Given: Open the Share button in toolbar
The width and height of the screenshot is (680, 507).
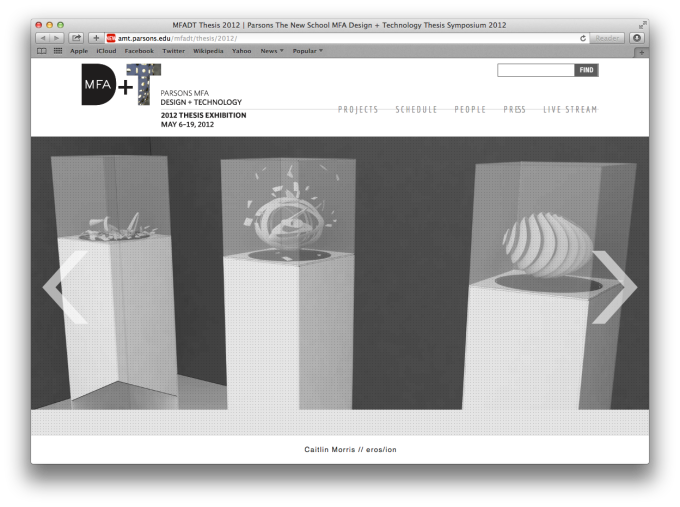Looking at the screenshot, I should pos(76,38).
